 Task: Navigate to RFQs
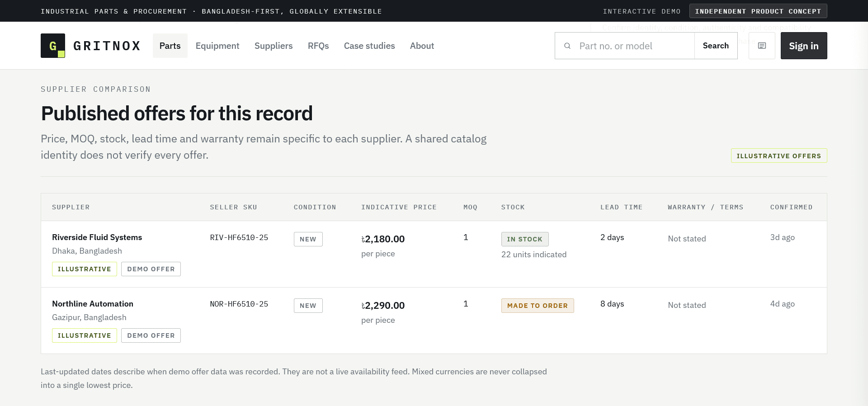pyautogui.click(x=318, y=46)
